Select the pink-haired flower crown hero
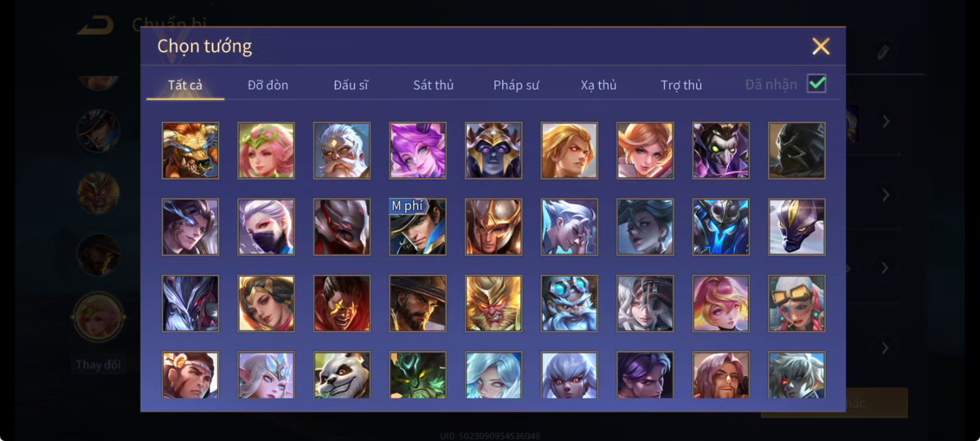 pyautogui.click(x=266, y=150)
